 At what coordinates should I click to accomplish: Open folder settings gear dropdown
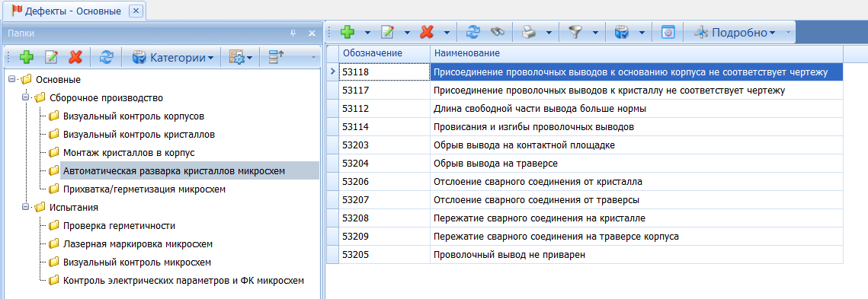240,58
